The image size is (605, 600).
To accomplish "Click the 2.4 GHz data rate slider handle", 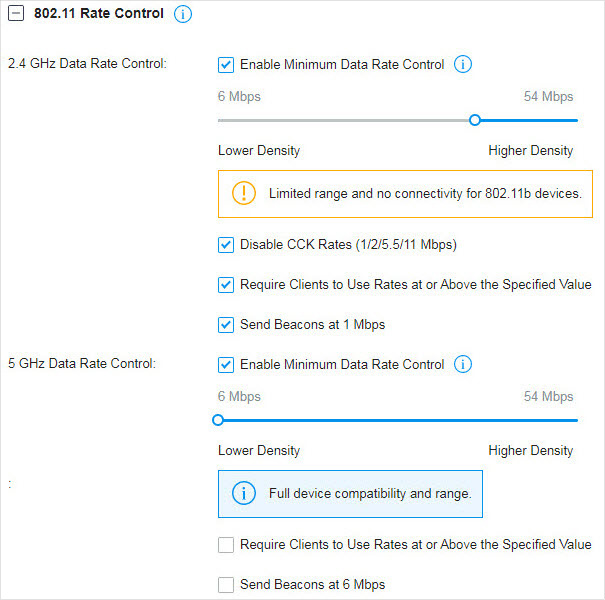I will (475, 120).
